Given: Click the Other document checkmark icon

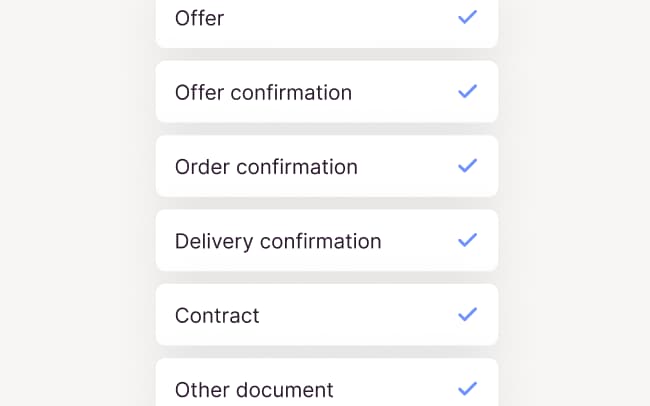Looking at the screenshot, I should coord(467,388).
